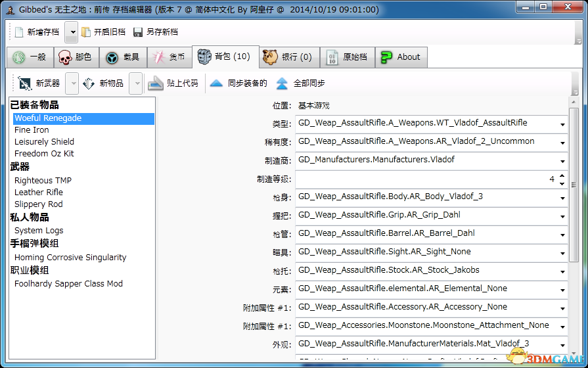The image size is (588, 368).
Task: Switch to the 载具 vehicle tab
Action: pyautogui.click(x=123, y=57)
